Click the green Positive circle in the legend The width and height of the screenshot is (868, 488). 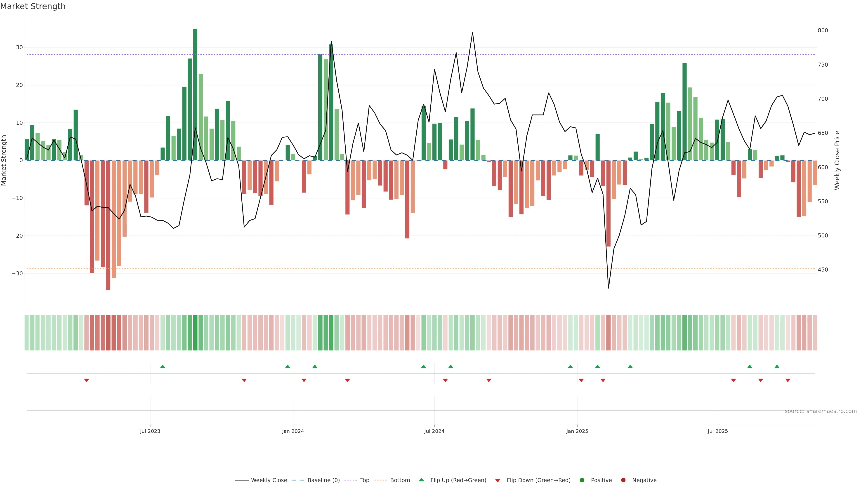point(582,480)
